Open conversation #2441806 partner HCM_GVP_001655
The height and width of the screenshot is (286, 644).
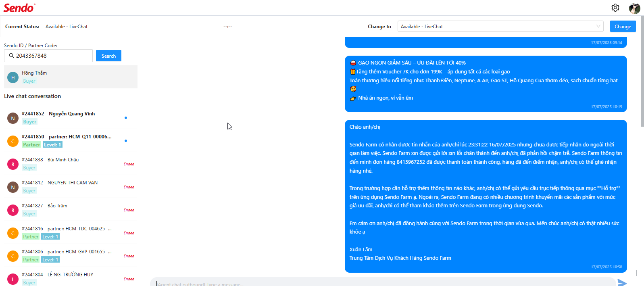coord(71,256)
